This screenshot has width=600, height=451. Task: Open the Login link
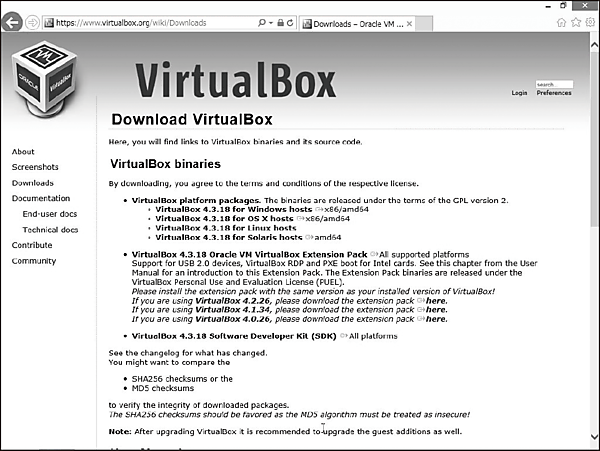[x=519, y=93]
